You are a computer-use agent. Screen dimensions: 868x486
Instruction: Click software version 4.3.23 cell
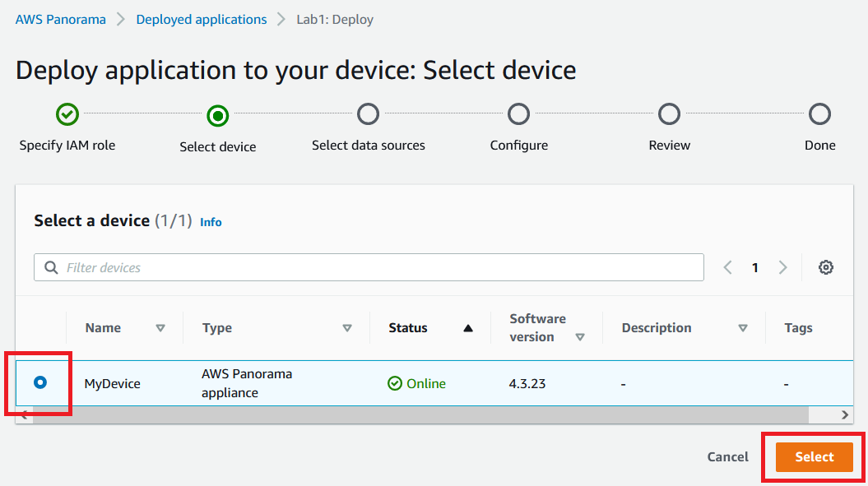(x=527, y=383)
